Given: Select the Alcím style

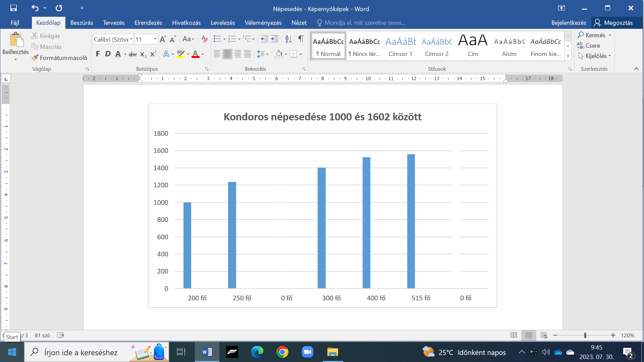Looking at the screenshot, I should point(509,46).
